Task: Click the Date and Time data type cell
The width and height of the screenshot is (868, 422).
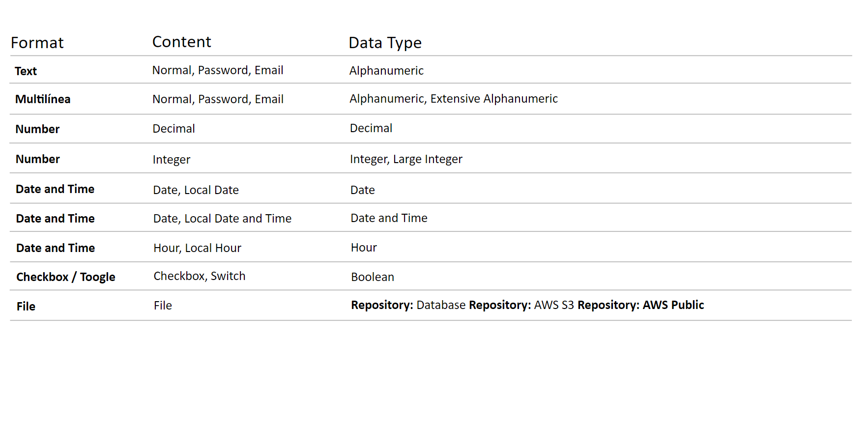Action: coord(389,218)
